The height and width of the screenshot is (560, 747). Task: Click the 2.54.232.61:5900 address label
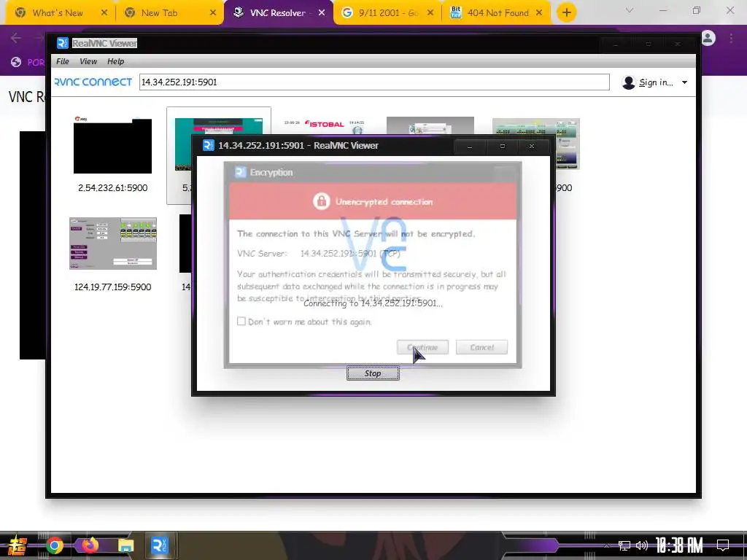pos(113,187)
